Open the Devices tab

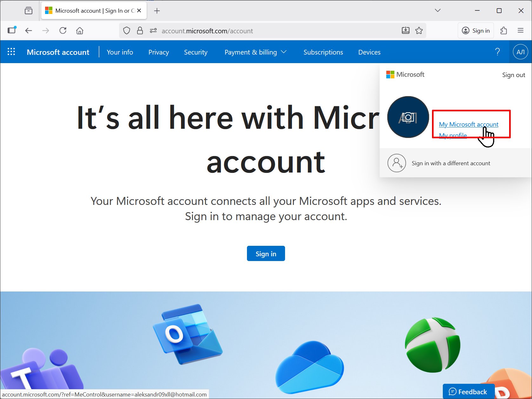coord(369,52)
